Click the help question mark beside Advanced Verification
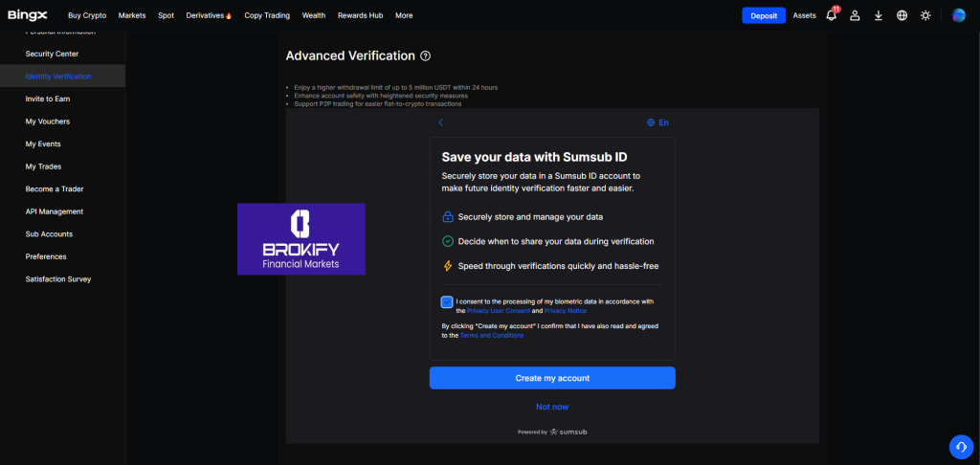980x465 pixels. pos(426,56)
